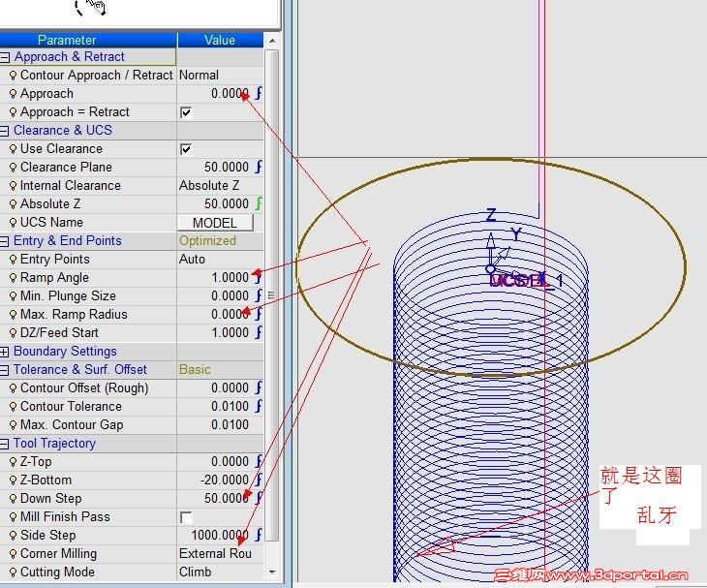Collapse the Tolerance & Surf. Offset group

(5, 370)
